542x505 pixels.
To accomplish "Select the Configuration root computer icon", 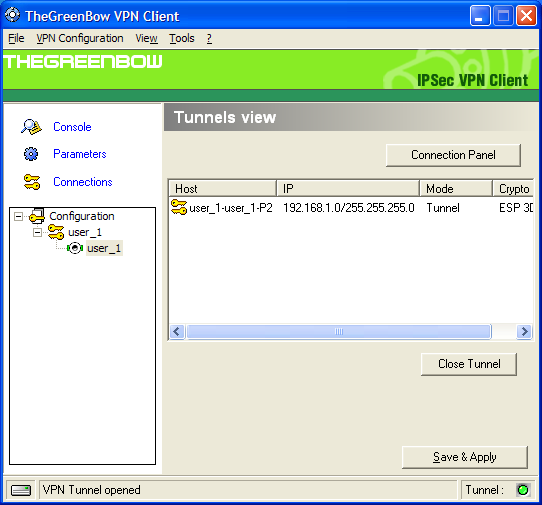I will coord(37,216).
